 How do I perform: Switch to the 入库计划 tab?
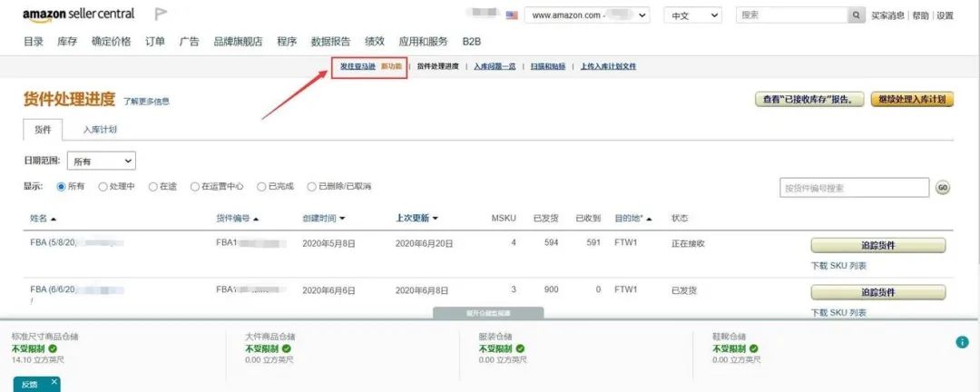100,130
